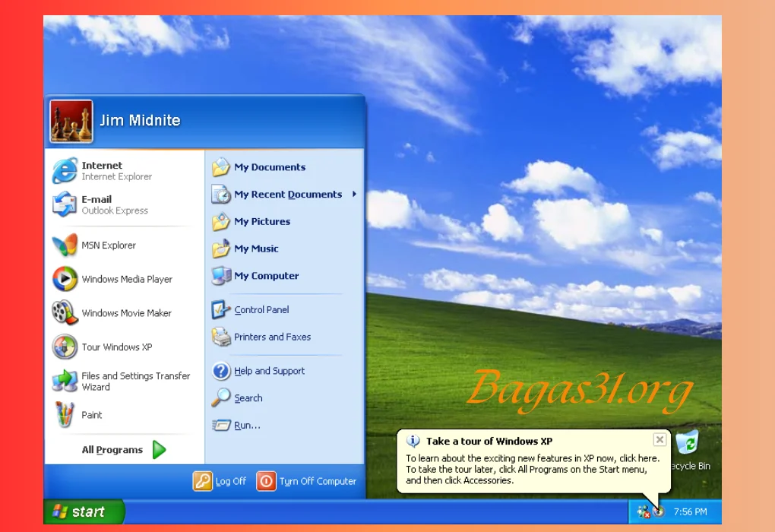Click the clock in the taskbar
Viewport: 775px width, 532px height.
pyautogui.click(x=689, y=511)
